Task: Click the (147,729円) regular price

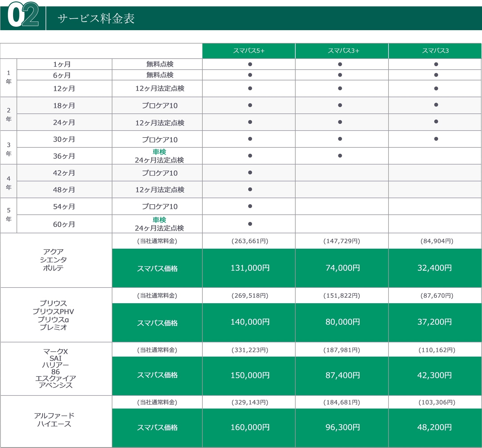Action: coord(342,241)
